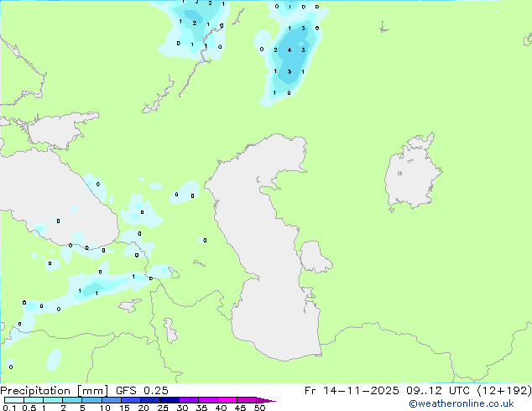Select the '(12+192)' forecast offset text
This screenshot has height=411, width=532.
pyautogui.click(x=504, y=391)
